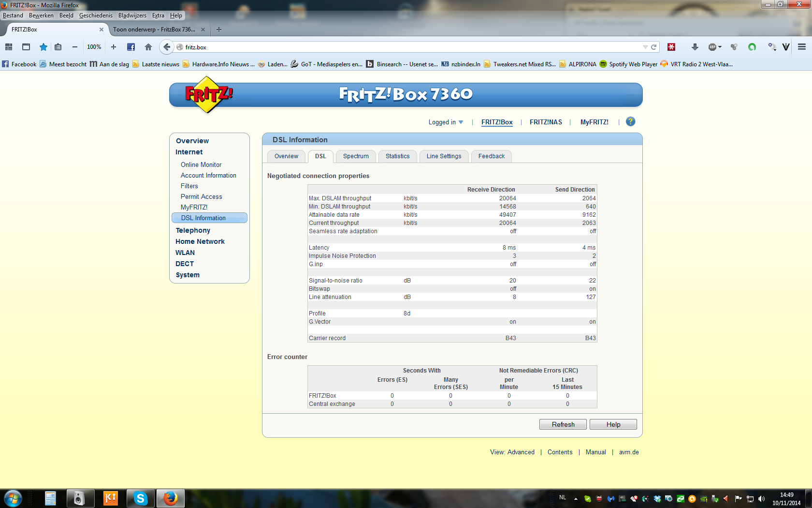The height and width of the screenshot is (508, 812).
Task: Open the URL bar history dropdown
Action: (x=645, y=47)
